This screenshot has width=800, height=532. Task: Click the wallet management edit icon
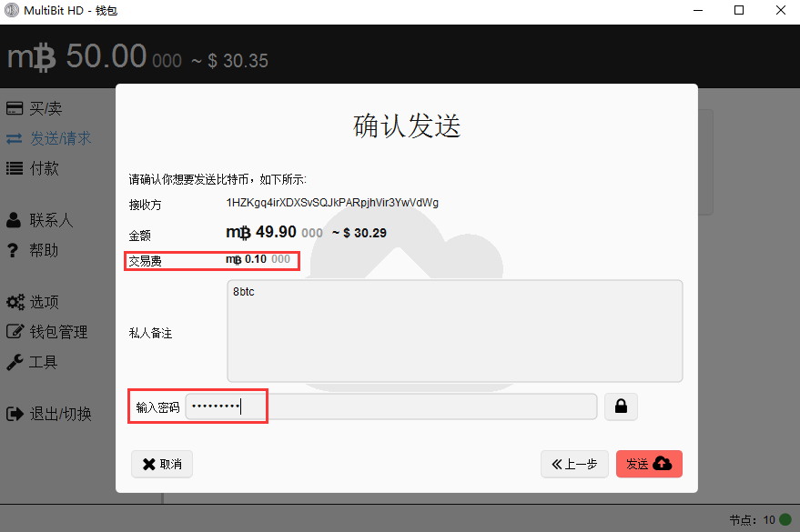tap(15, 331)
